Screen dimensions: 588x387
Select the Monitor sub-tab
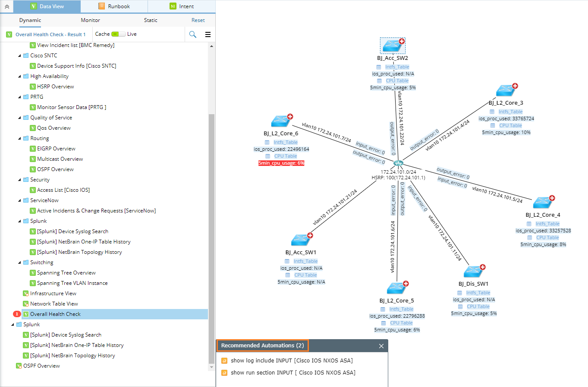point(91,20)
